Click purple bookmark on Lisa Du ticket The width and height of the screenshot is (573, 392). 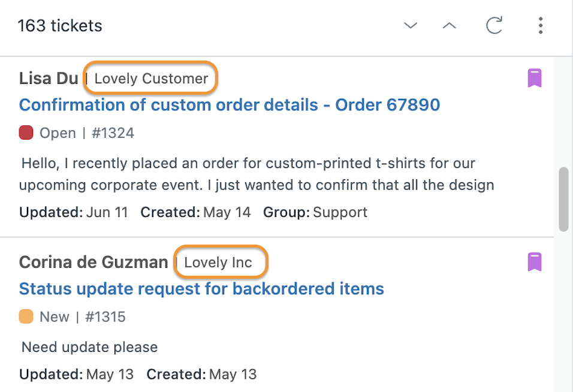click(535, 78)
